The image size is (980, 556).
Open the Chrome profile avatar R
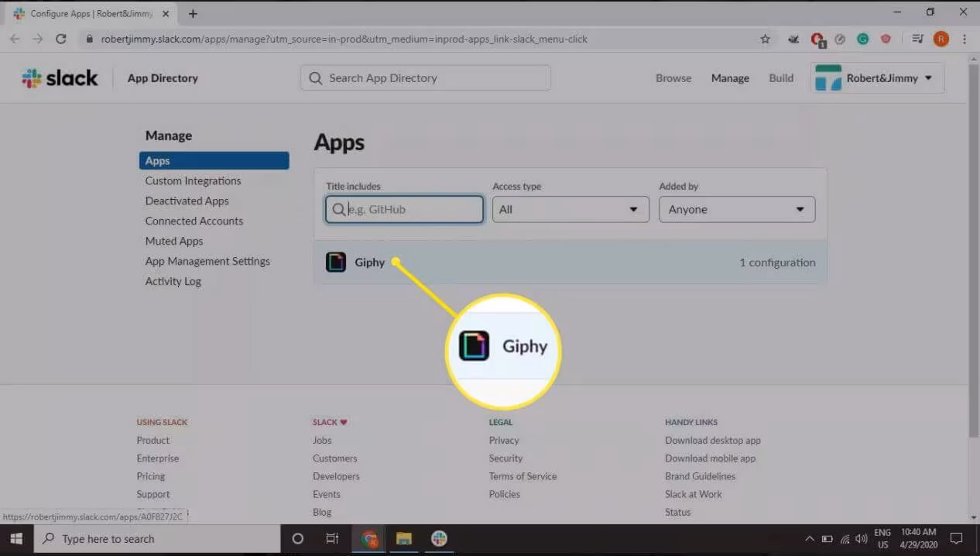941,39
